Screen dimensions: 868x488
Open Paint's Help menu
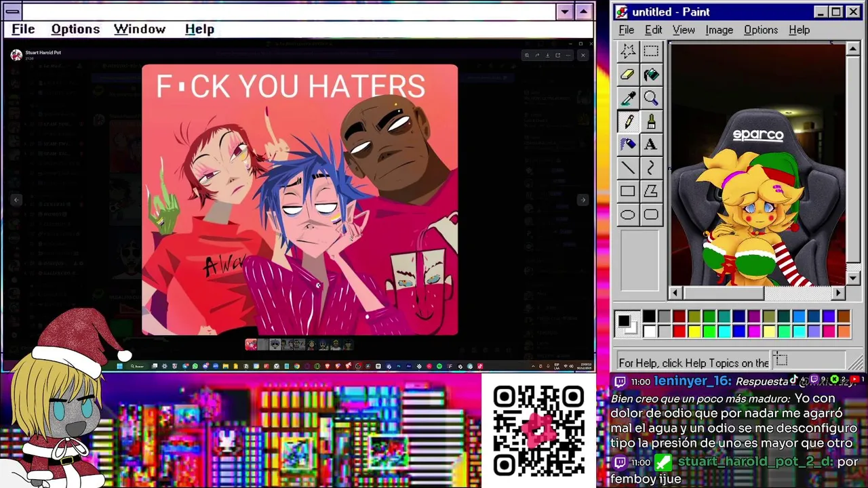coord(800,30)
